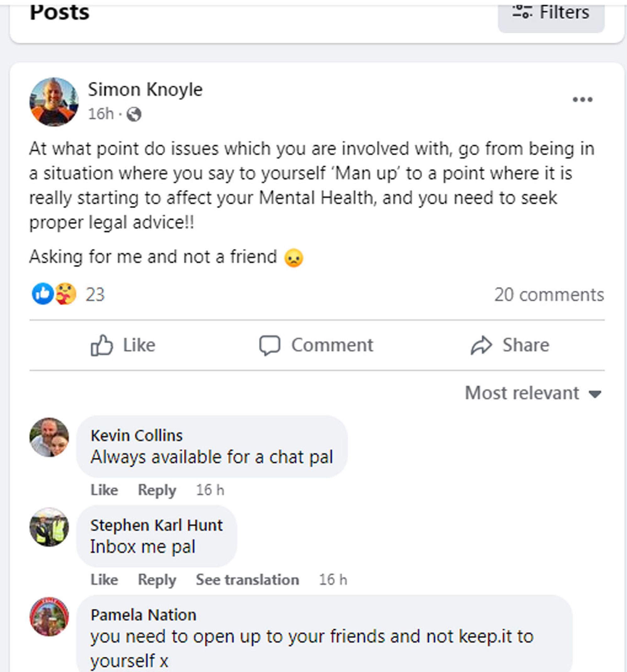This screenshot has width=627, height=672.
Task: Share Simon Knoyle's post
Action: coord(510,345)
